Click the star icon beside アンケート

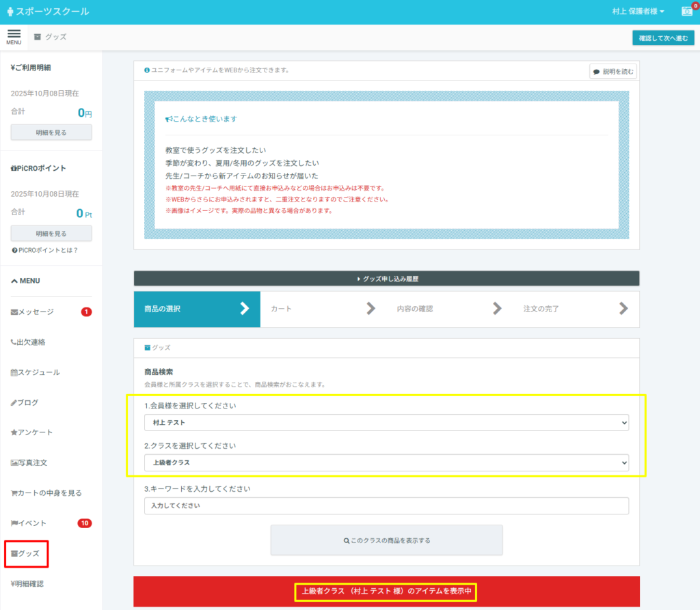14,432
